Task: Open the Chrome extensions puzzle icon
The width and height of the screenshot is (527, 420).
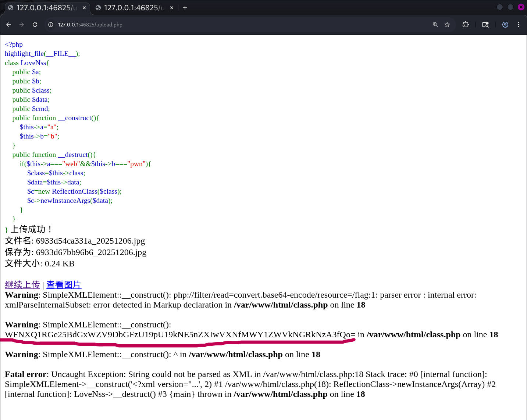Action: pos(466,25)
